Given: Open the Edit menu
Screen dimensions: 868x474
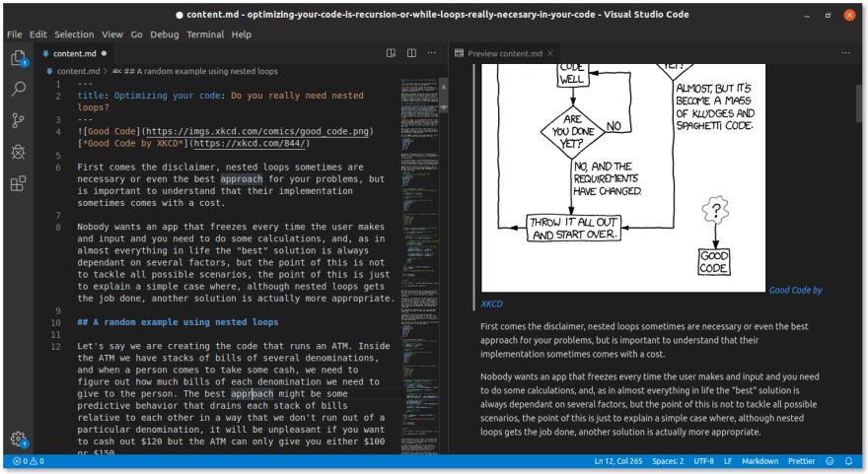Looking at the screenshot, I should pos(38,34).
